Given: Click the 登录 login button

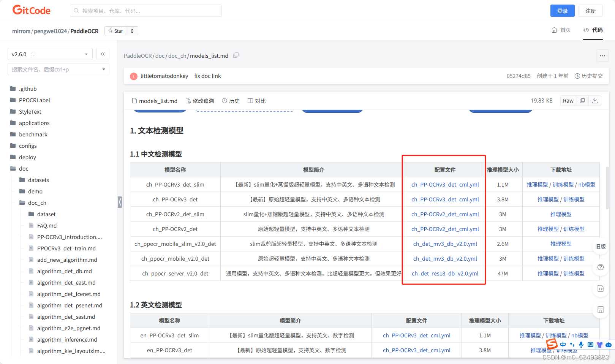Looking at the screenshot, I should pyautogui.click(x=562, y=11).
